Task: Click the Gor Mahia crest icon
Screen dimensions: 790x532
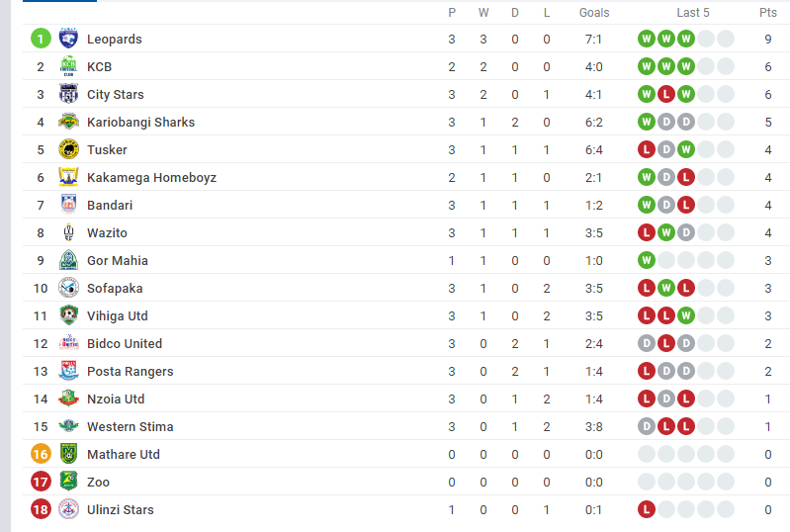Action: coord(68,261)
